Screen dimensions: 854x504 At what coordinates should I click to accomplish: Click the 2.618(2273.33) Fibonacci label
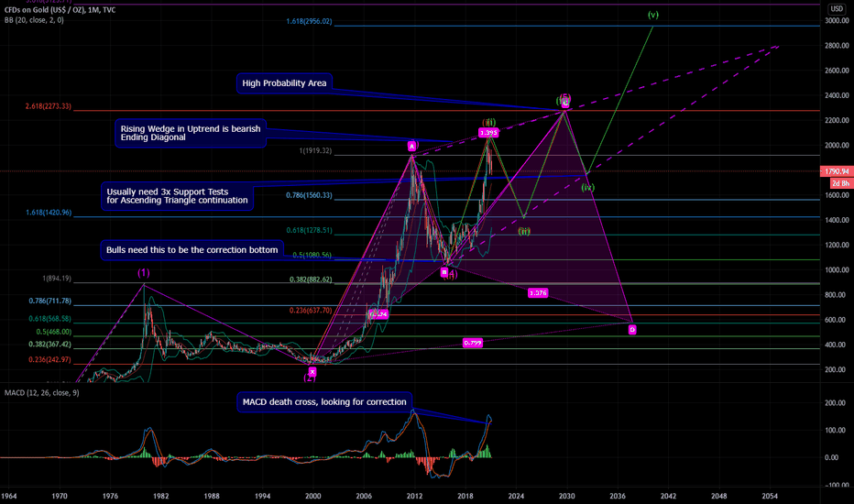pyautogui.click(x=48, y=107)
